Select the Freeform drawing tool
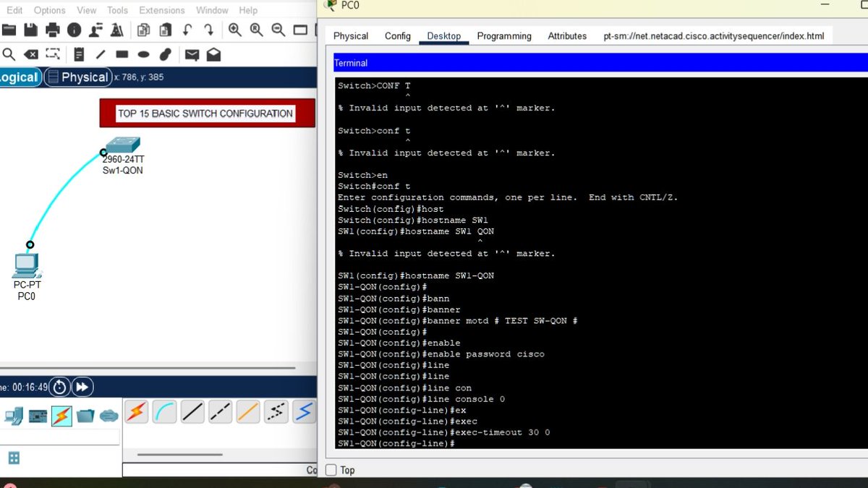868x488 pixels. 165,54
